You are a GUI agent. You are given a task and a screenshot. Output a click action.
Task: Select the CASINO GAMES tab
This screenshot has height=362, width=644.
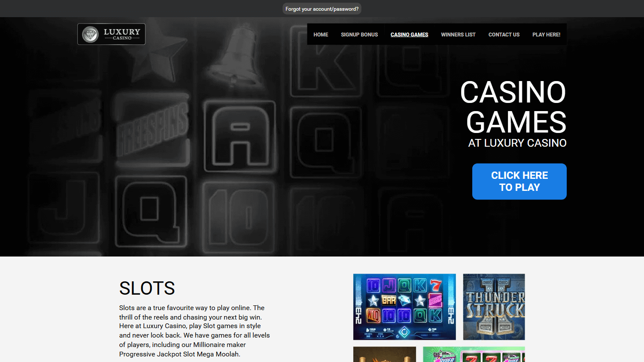click(409, 34)
